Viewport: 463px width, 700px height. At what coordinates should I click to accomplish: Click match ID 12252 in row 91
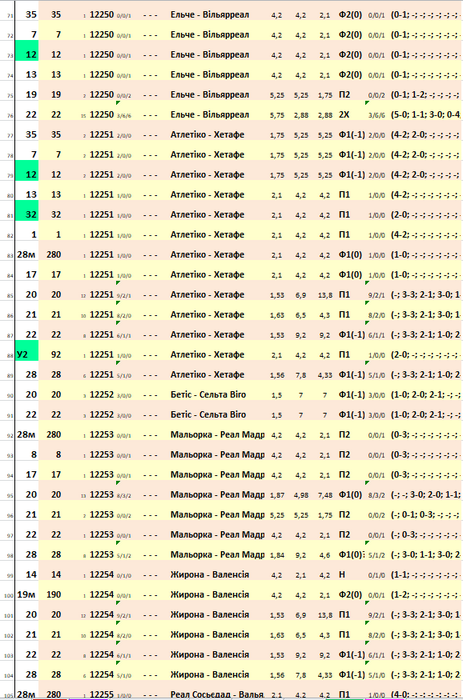point(102,415)
